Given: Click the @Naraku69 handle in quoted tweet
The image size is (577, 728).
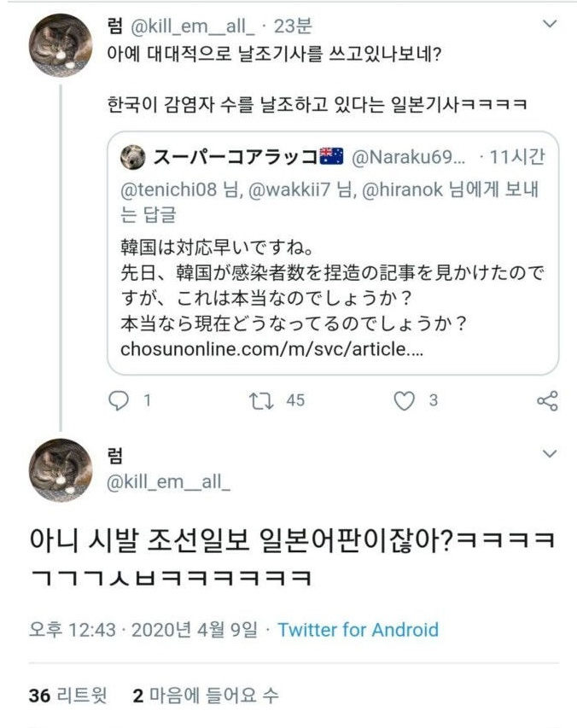Looking at the screenshot, I should pyautogui.click(x=408, y=157).
